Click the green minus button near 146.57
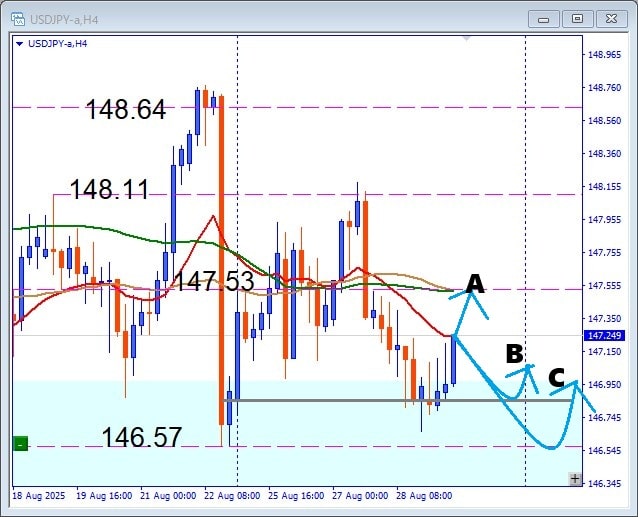 click(x=20, y=443)
